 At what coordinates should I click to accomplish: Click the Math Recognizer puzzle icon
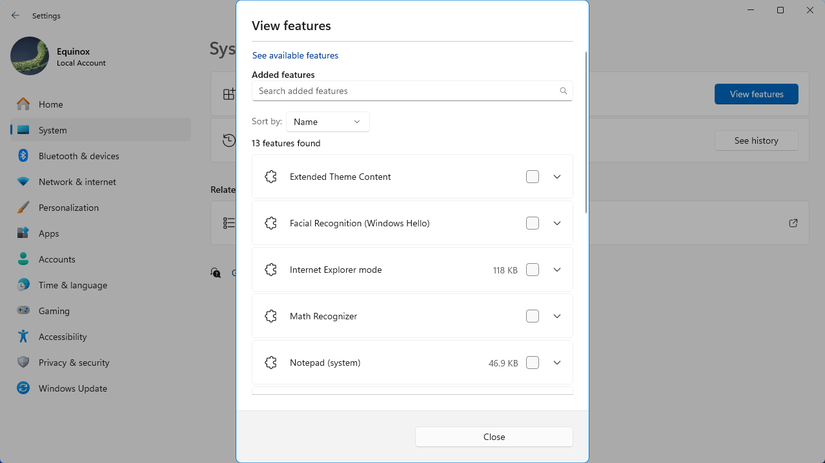pos(271,316)
